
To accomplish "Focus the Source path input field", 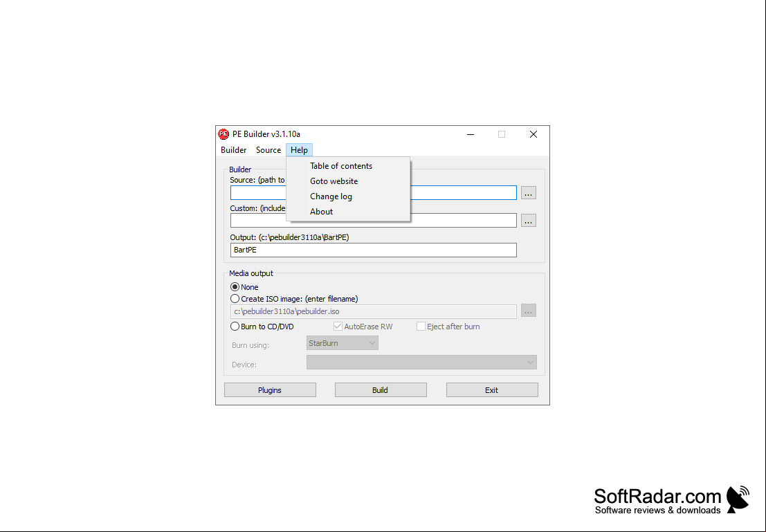I will [373, 192].
